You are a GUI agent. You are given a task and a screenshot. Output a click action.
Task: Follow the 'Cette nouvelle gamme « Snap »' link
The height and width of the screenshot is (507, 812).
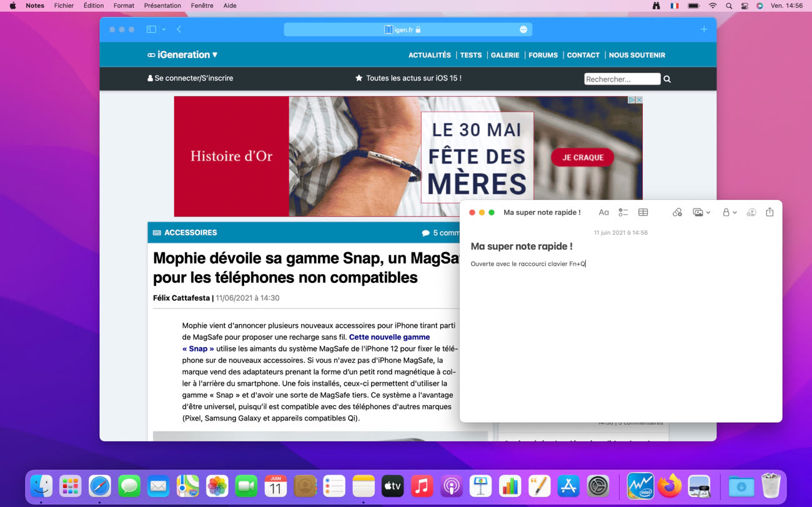click(306, 343)
